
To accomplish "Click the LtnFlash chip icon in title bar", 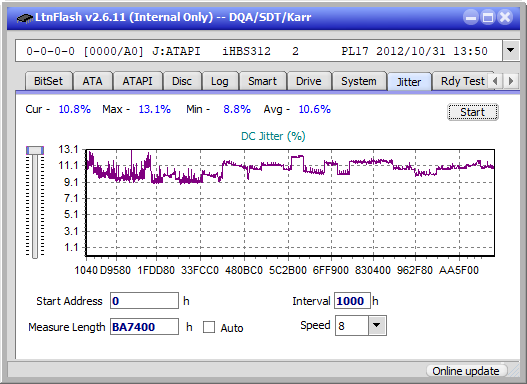I will point(24,17).
